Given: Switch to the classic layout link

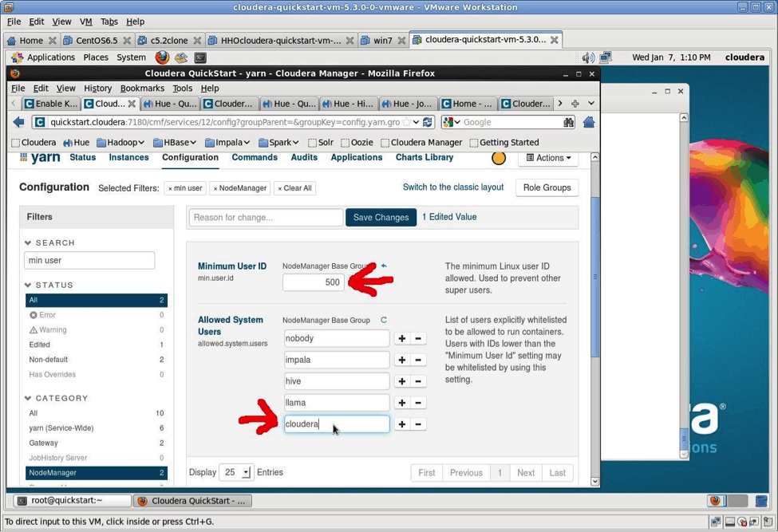Looking at the screenshot, I should click(452, 187).
